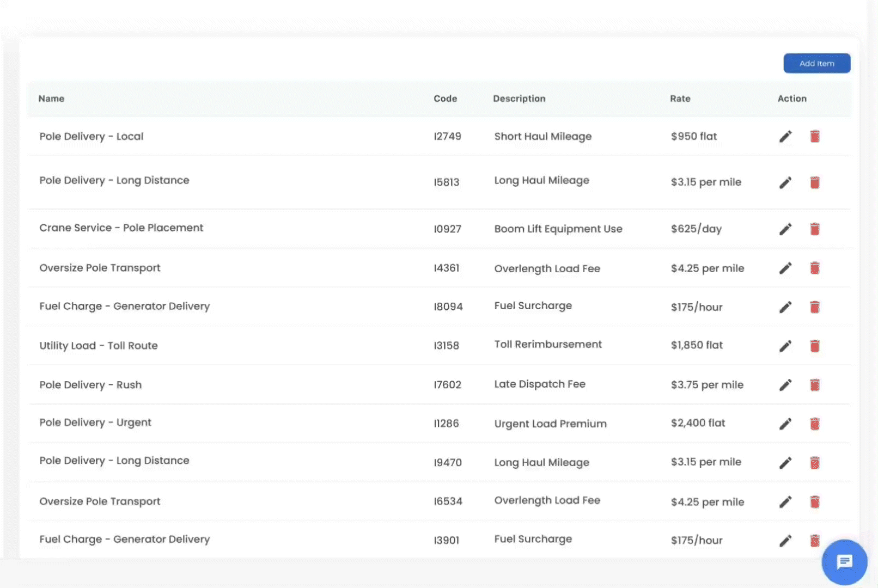Delete item with code I4361

coord(814,268)
